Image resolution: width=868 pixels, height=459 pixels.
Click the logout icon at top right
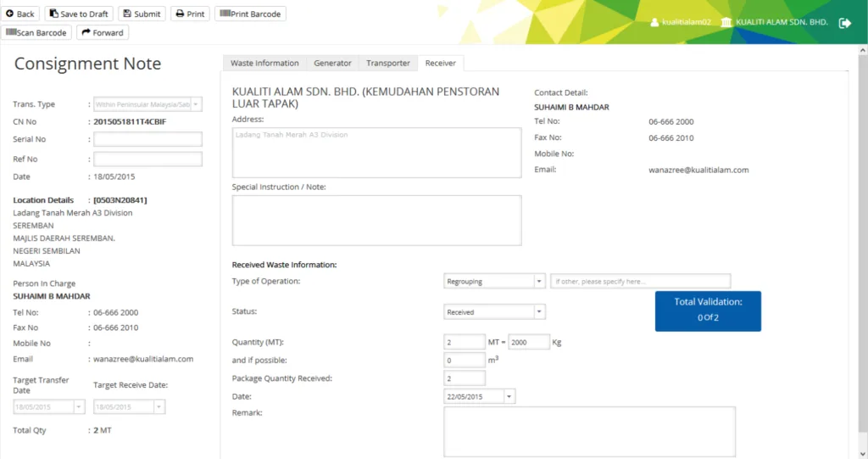(845, 23)
